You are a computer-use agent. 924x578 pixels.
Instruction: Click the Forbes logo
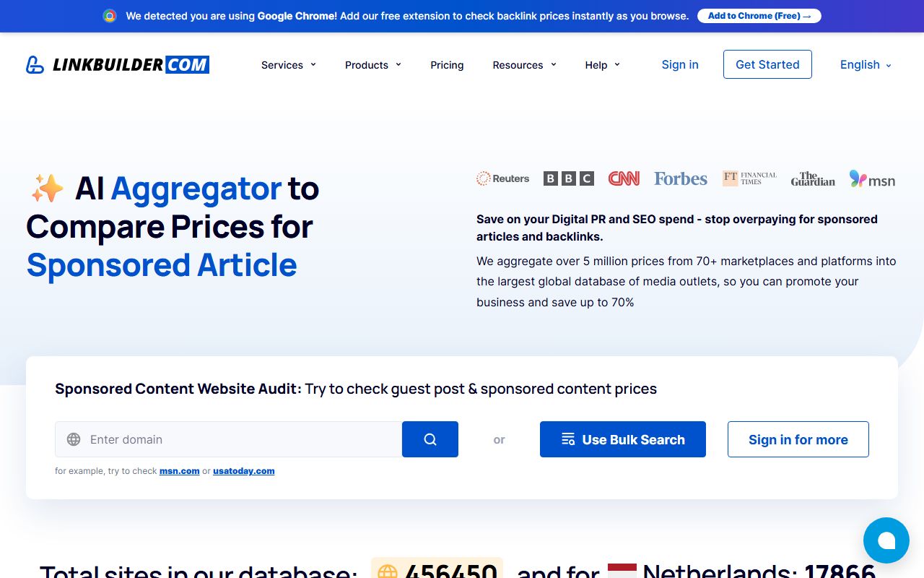681,178
